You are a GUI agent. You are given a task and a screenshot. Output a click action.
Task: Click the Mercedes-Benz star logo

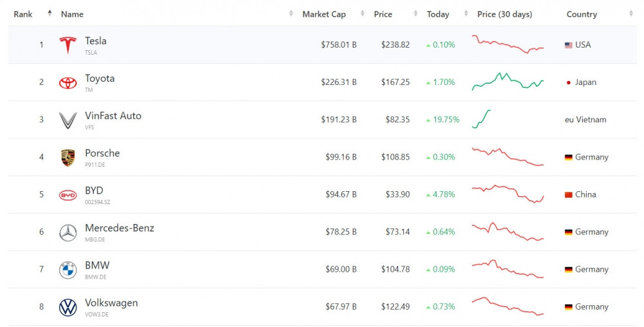[68, 232]
